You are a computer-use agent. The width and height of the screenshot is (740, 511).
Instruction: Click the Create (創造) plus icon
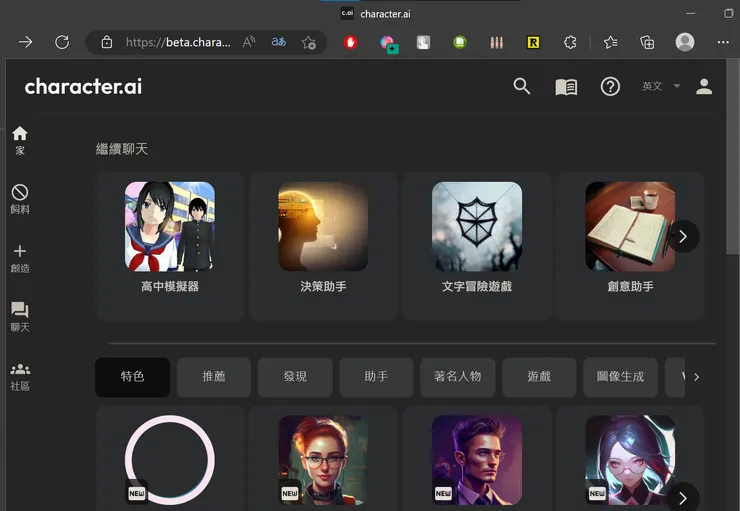tap(20, 258)
